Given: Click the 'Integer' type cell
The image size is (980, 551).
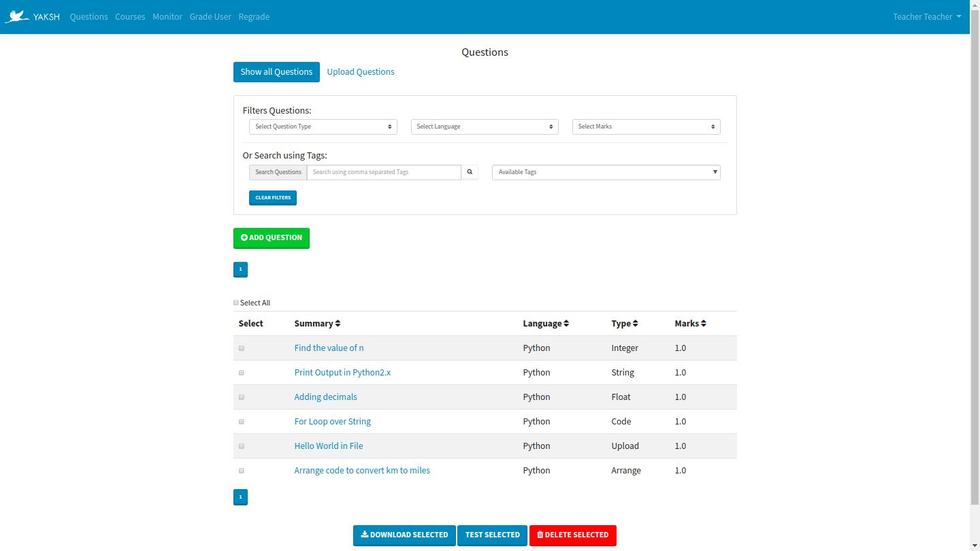Looking at the screenshot, I should [625, 348].
